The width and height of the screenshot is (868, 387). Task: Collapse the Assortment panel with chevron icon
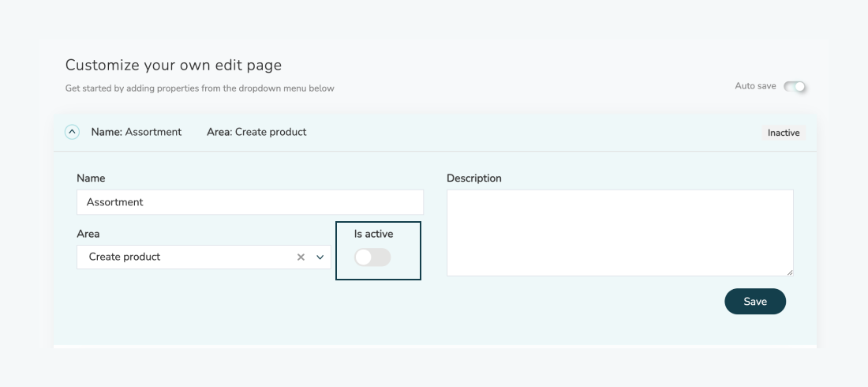[72, 132]
